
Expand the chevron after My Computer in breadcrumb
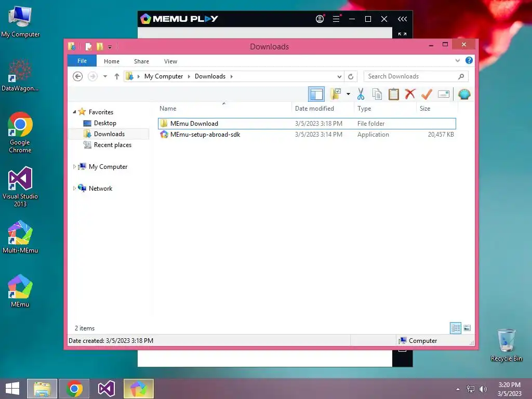[189, 76]
